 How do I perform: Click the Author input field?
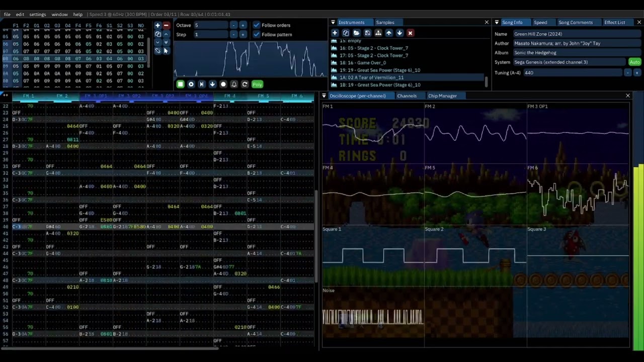coord(576,44)
